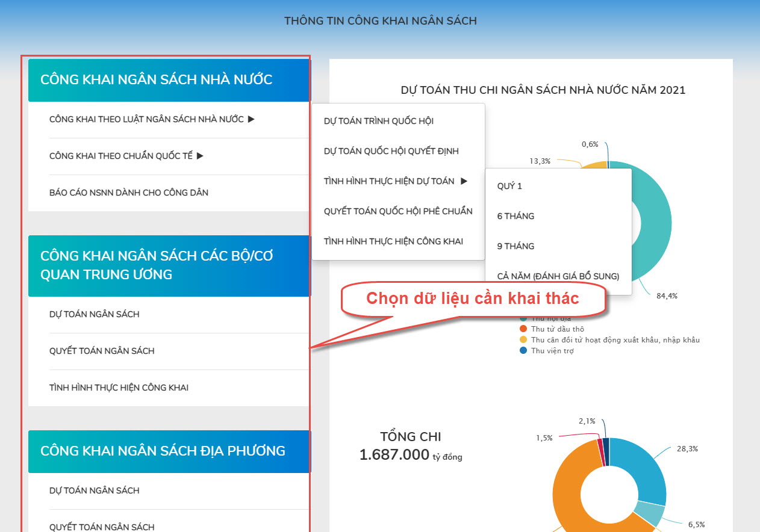Click the 84,4% chart label
The width and height of the screenshot is (760, 532).
coord(667,296)
